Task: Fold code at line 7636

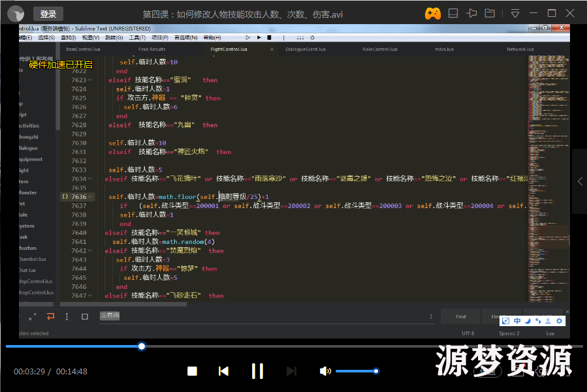Action: click(x=90, y=197)
